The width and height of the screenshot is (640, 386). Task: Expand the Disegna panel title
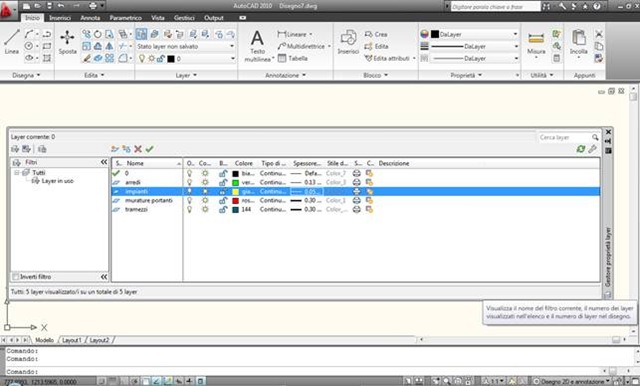pos(27,75)
